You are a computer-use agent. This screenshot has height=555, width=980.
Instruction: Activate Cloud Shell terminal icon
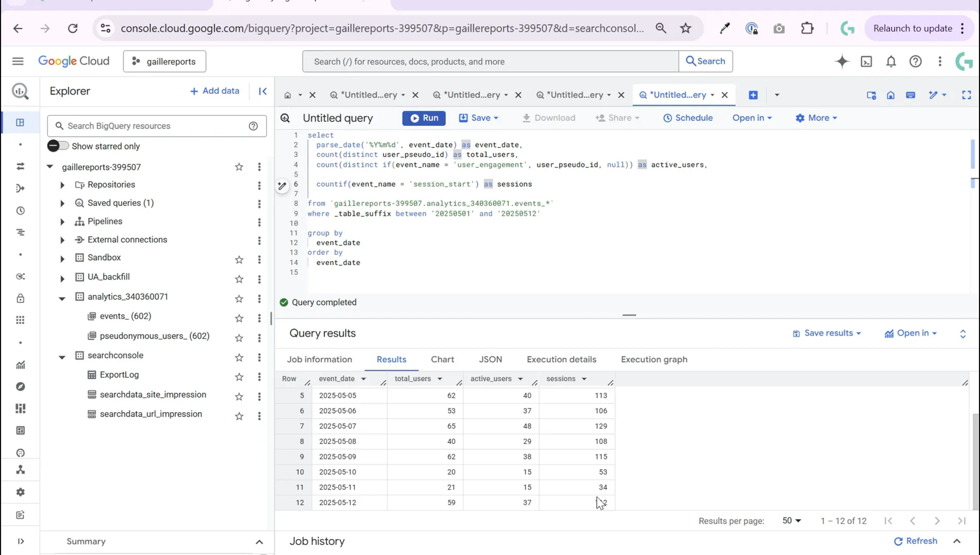[866, 61]
